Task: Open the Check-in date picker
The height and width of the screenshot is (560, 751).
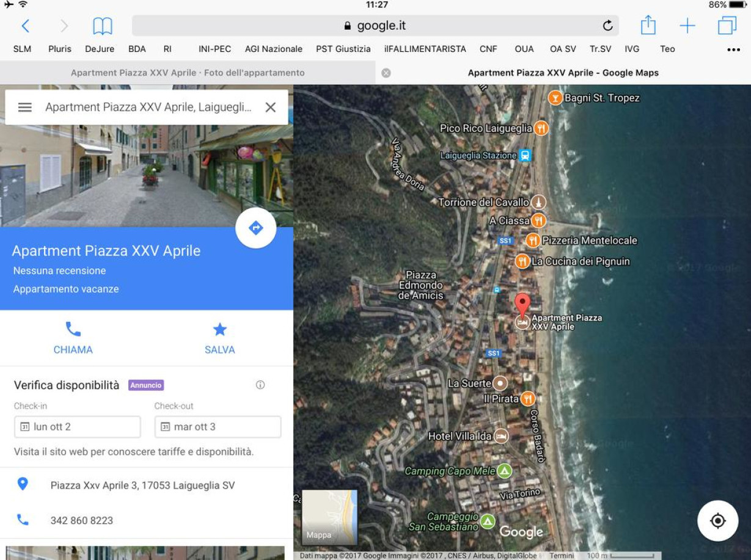Action: pyautogui.click(x=78, y=427)
